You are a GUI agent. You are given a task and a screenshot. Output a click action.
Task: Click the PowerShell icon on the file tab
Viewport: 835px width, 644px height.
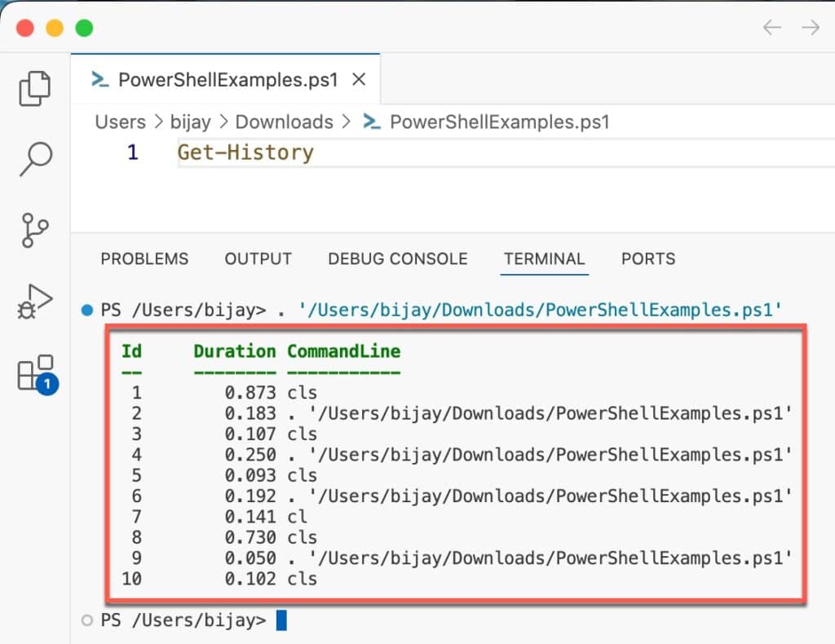coord(99,79)
